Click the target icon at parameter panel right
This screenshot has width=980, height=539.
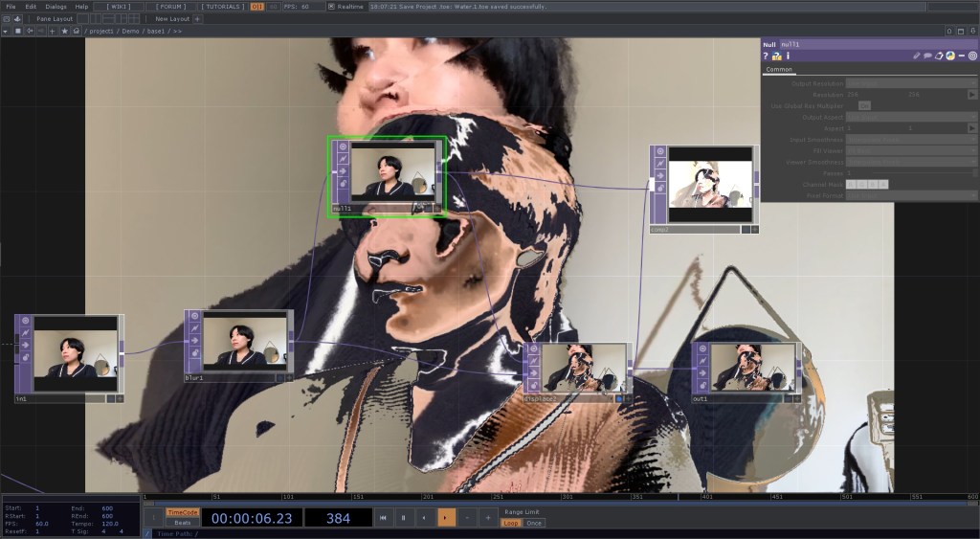pyautogui.click(x=972, y=56)
